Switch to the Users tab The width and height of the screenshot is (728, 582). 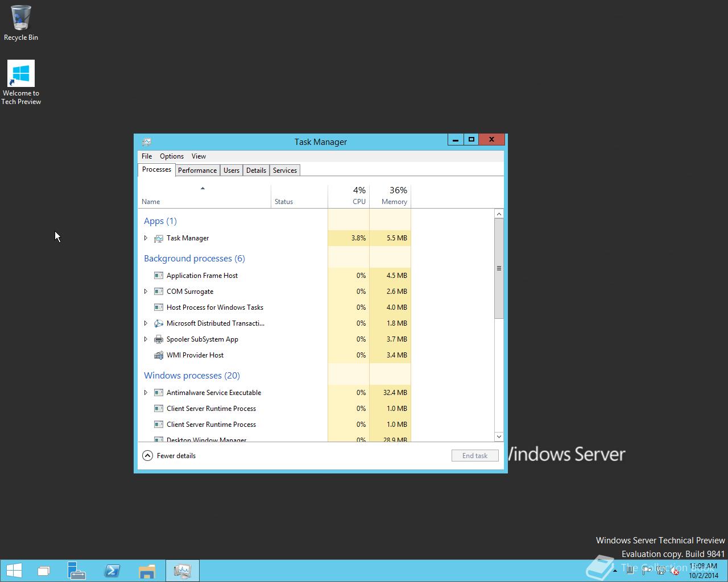(x=231, y=171)
